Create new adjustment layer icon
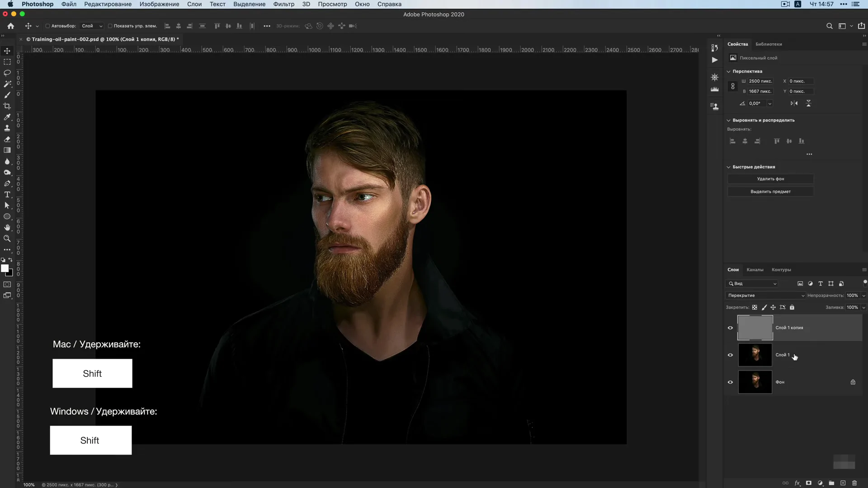868x488 pixels. coord(820,483)
